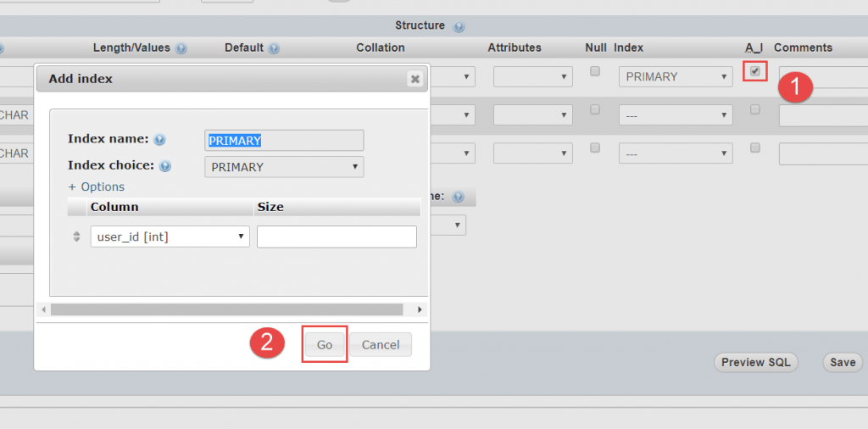The width and height of the screenshot is (868, 429).
Task: Click the help icon beside Length/Values header
Action: pyautogui.click(x=181, y=48)
